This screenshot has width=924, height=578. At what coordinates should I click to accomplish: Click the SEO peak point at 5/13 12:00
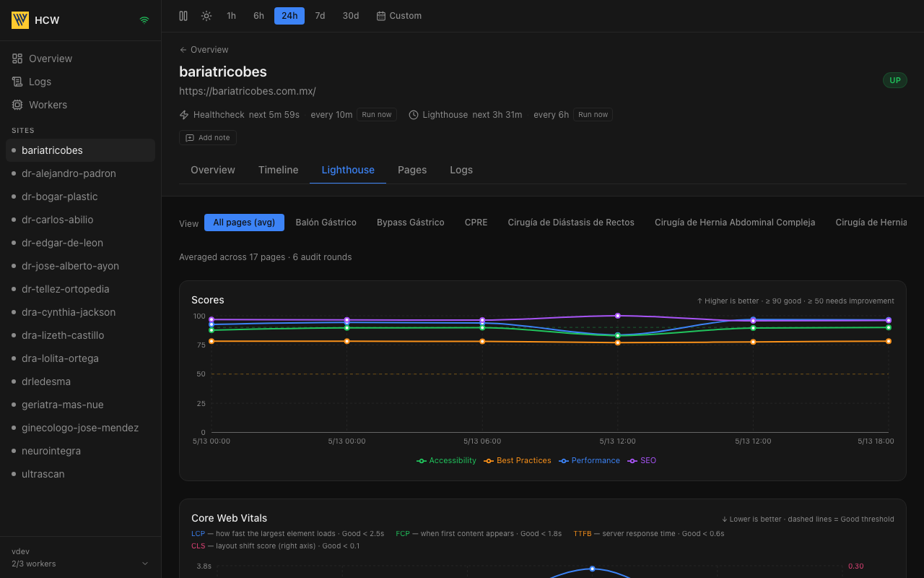coord(617,316)
